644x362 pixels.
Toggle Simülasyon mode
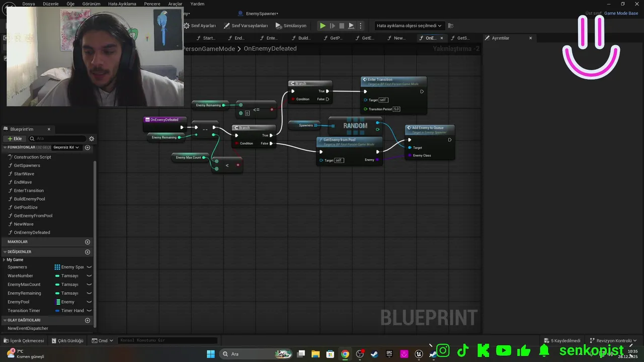point(291,26)
